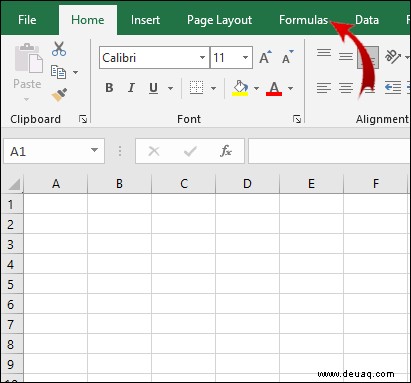
Task: Open the File tab
Action: (x=27, y=20)
